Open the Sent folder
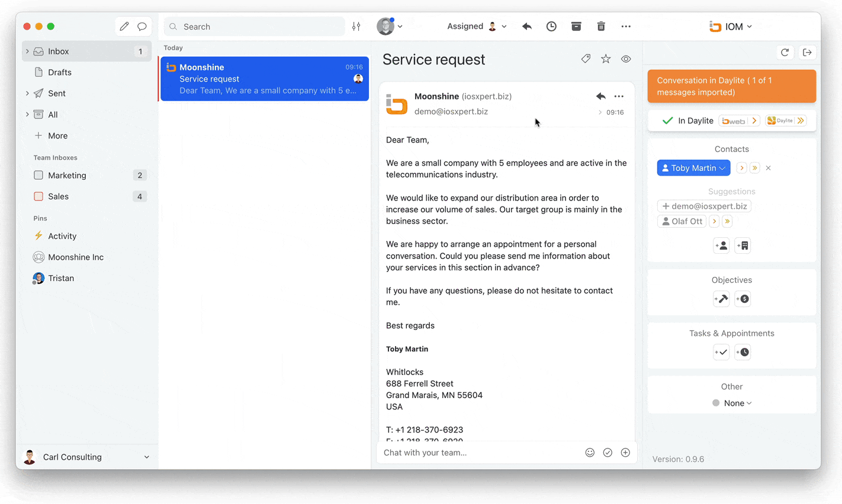Image resolution: width=842 pixels, height=504 pixels. point(86,93)
